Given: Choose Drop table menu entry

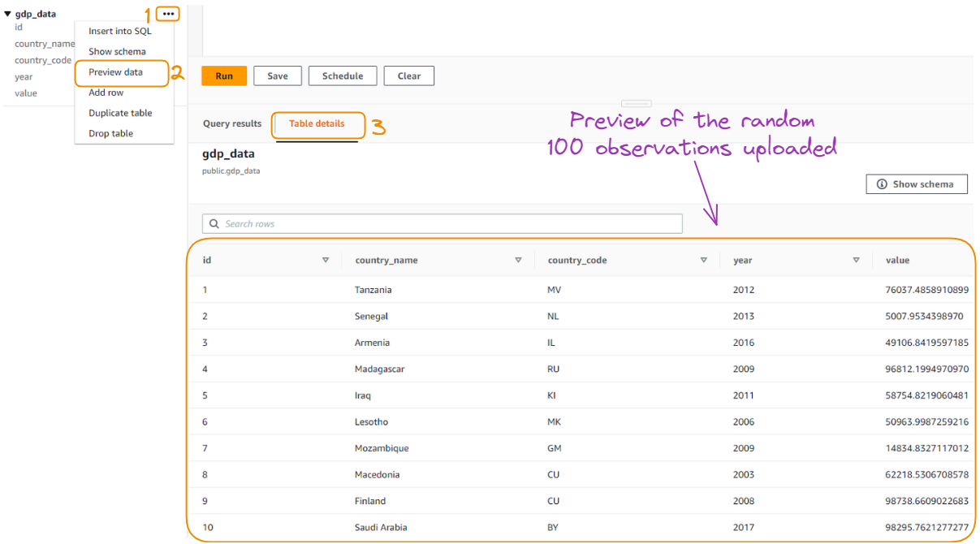Looking at the screenshot, I should (x=111, y=133).
